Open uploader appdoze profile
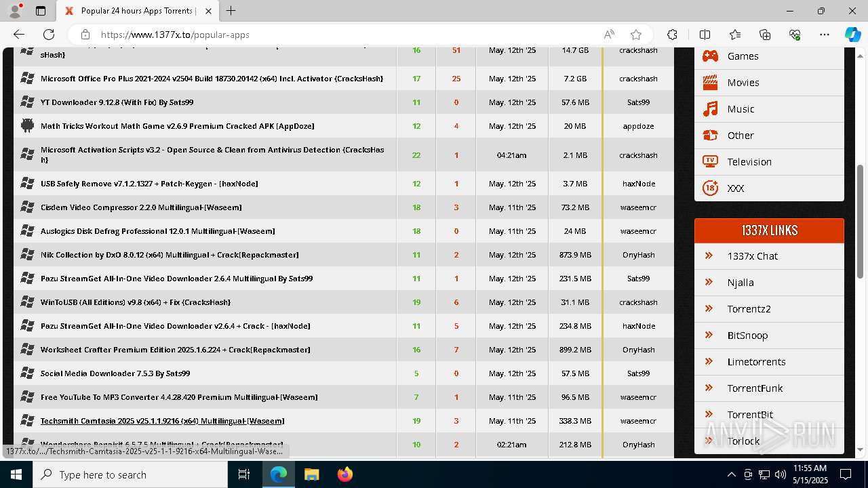This screenshot has height=488, width=868. click(x=638, y=126)
